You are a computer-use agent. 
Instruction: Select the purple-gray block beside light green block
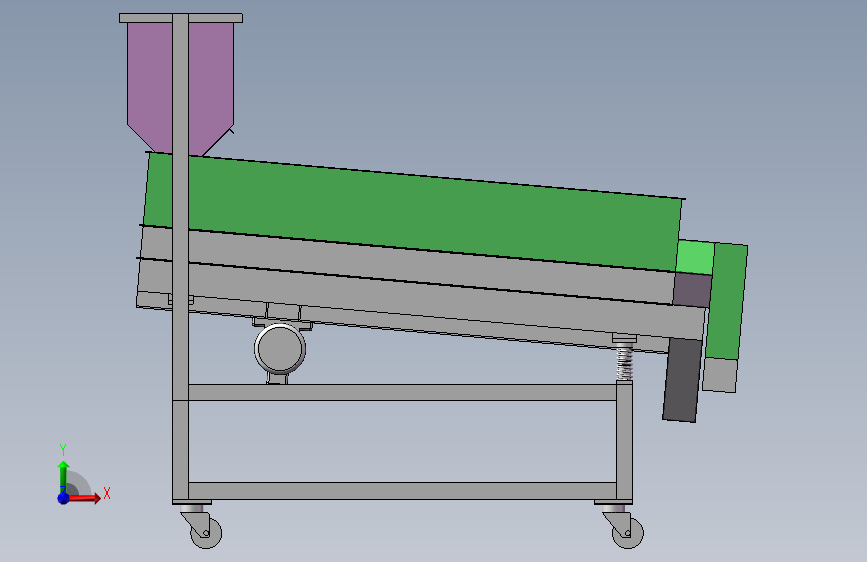(x=692, y=290)
